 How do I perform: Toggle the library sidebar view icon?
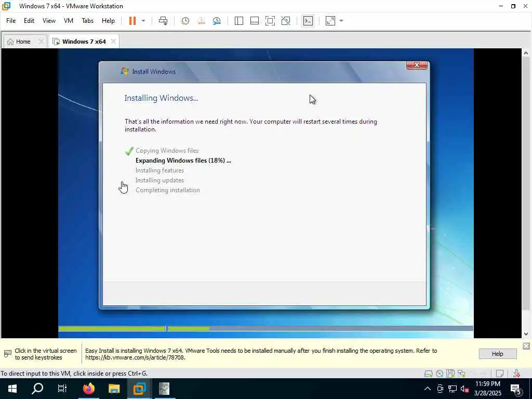(x=239, y=21)
